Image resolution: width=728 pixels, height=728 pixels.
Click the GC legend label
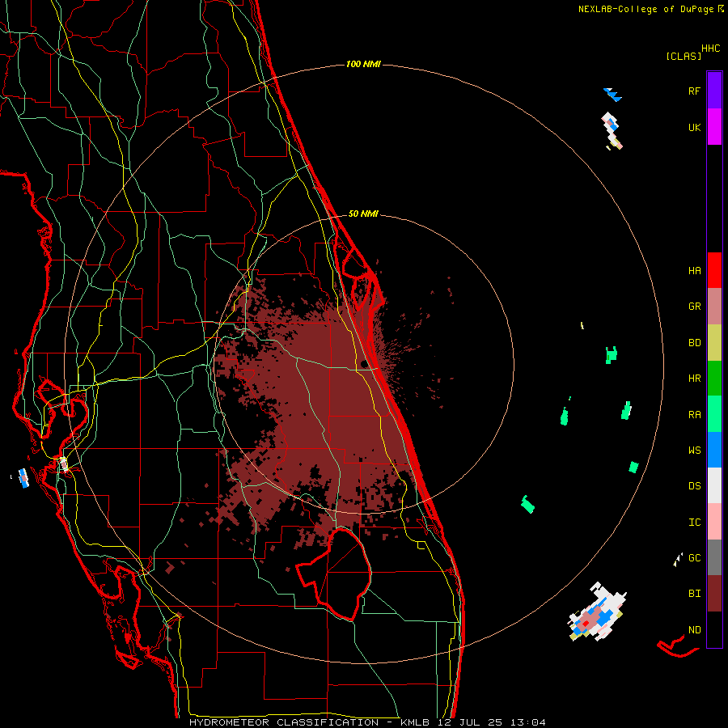click(694, 558)
